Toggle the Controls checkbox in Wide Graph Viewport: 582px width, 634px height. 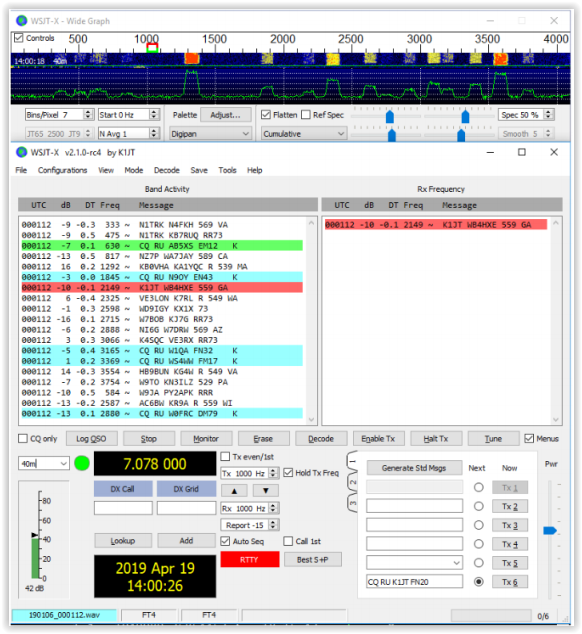click(x=19, y=38)
